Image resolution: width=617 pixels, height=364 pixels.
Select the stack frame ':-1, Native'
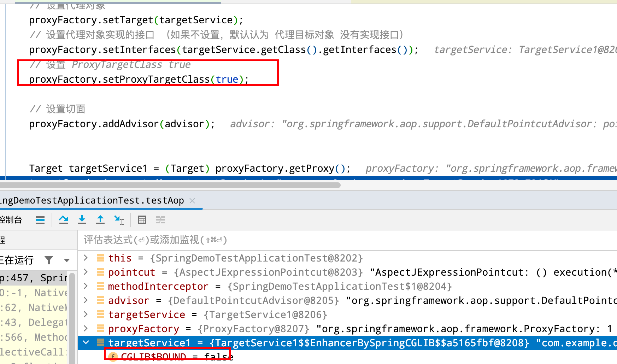coord(34,293)
